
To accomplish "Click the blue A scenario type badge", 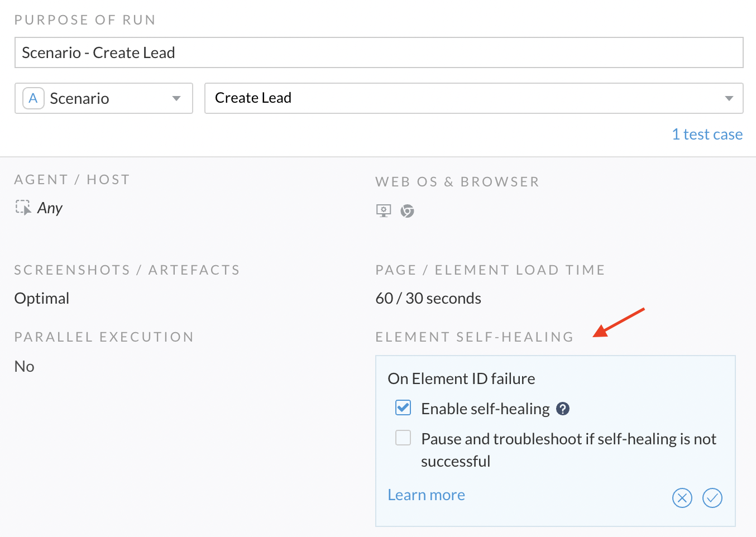I will coord(33,98).
